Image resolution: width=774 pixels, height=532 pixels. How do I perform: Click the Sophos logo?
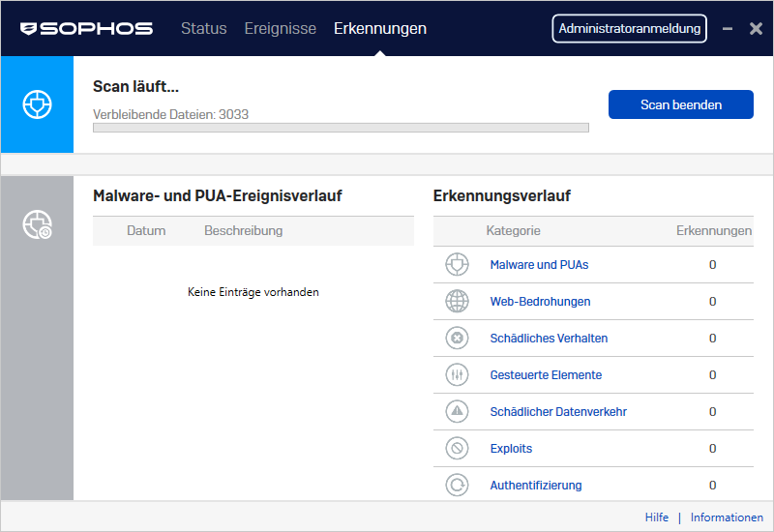pyautogui.click(x=86, y=29)
